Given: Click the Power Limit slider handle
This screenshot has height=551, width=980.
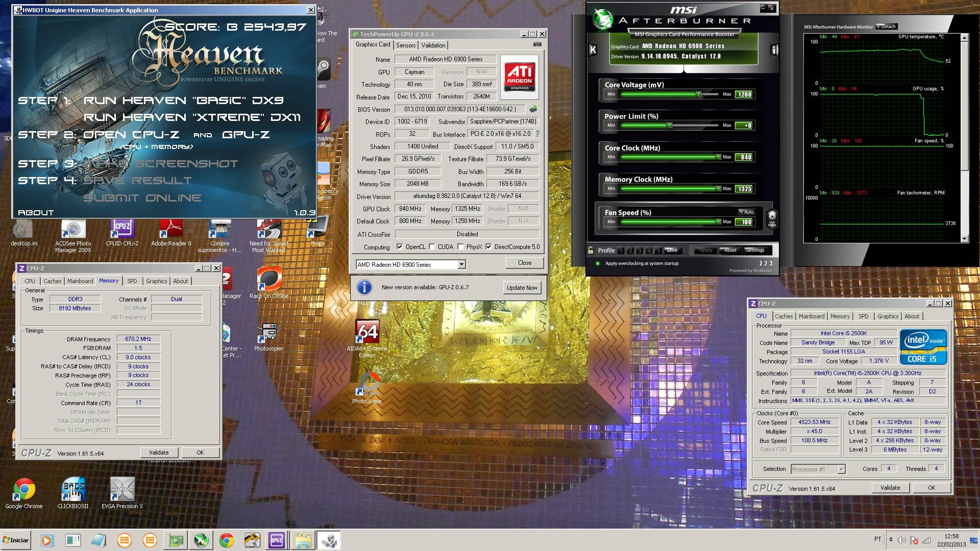Looking at the screenshot, I should pos(670,126).
